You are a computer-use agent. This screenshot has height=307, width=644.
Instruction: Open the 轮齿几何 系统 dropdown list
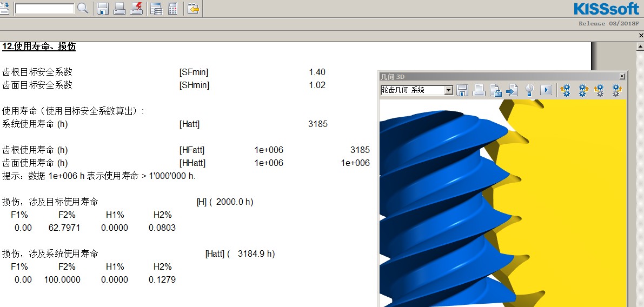[x=448, y=90]
